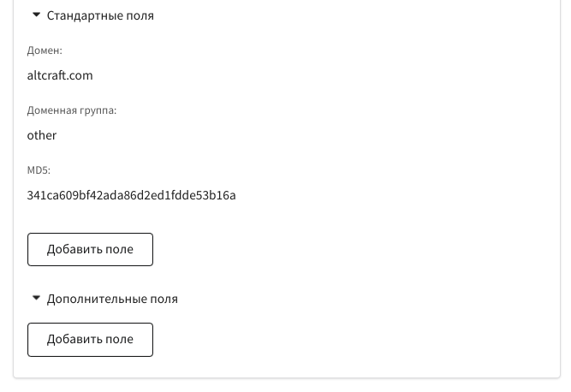571x392 pixels.
Task: Click the MD5: field label
Action: coord(39,170)
